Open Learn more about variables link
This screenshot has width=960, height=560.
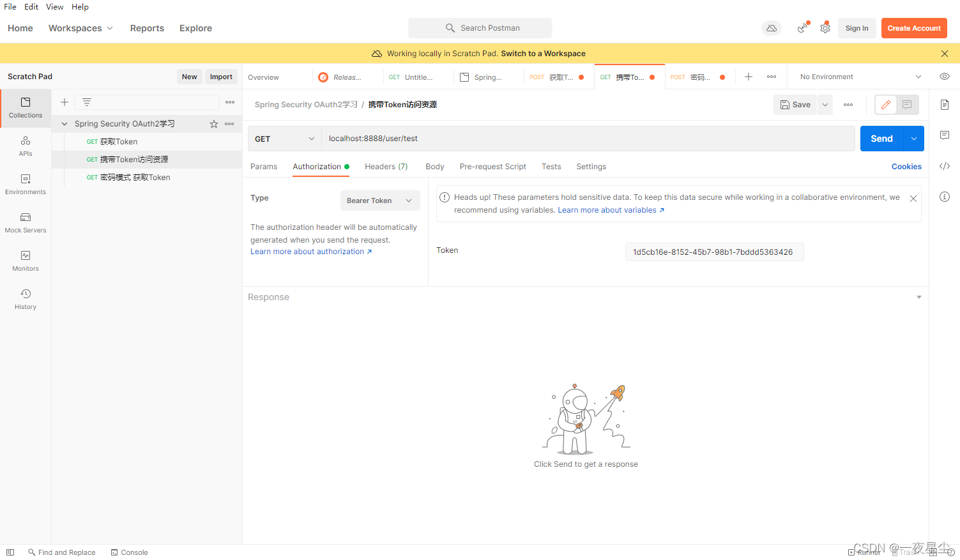click(x=611, y=210)
